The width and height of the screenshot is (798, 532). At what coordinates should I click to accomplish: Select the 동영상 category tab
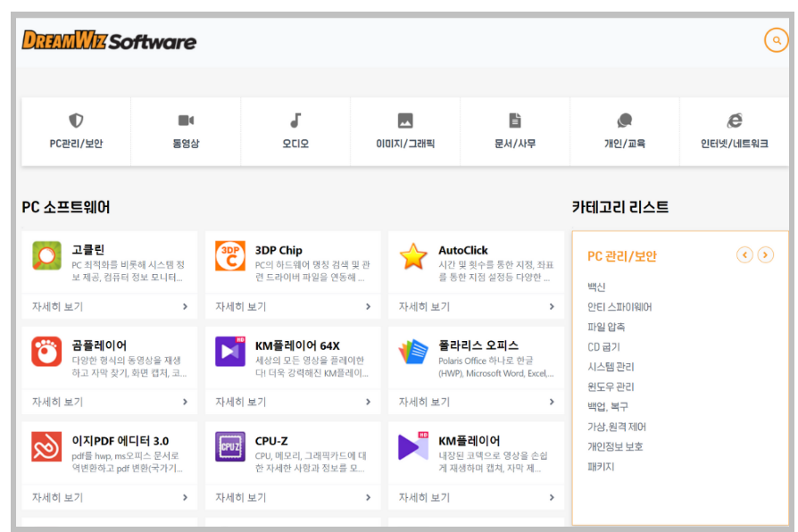[x=186, y=132]
